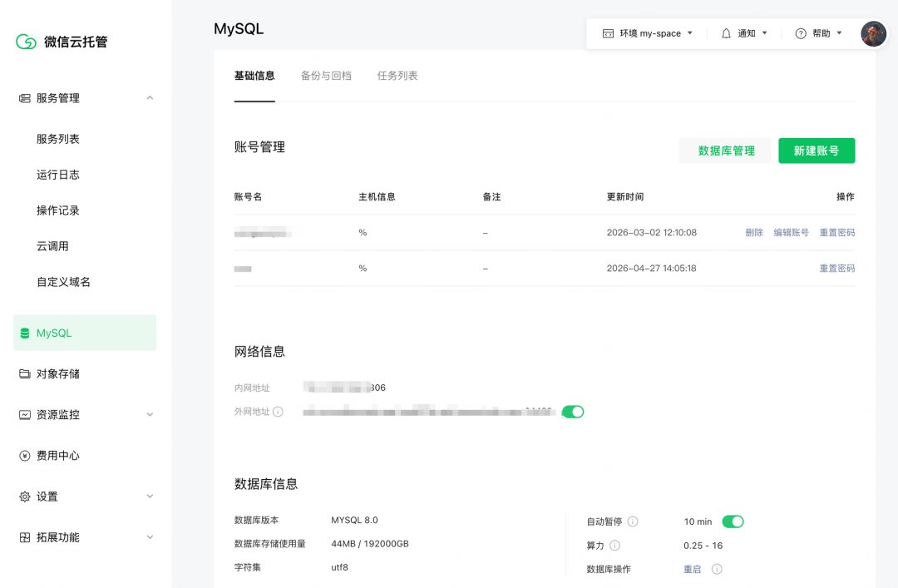The height and width of the screenshot is (588, 898).
Task: Click the 重启 database restart link
Action: point(693,569)
